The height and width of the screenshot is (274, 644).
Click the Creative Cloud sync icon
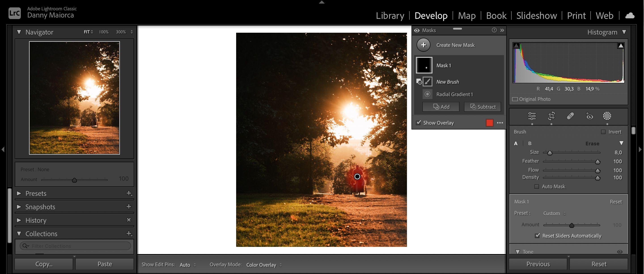click(630, 15)
